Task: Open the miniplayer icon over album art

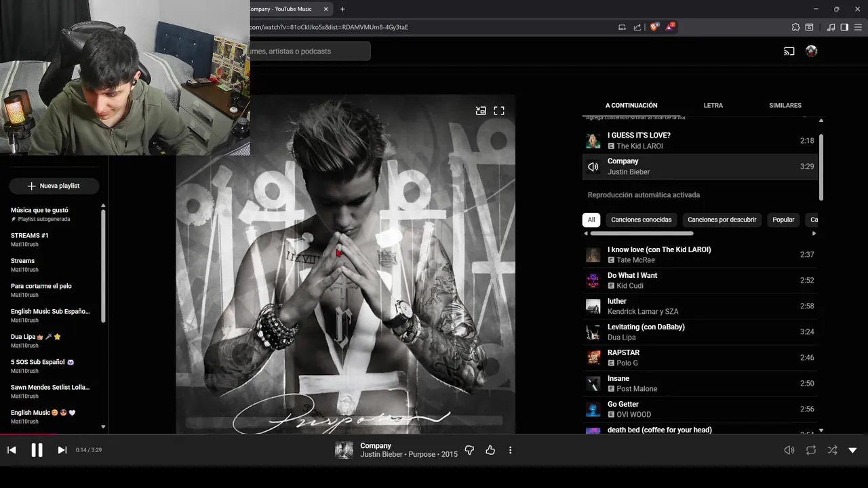Action: point(481,110)
